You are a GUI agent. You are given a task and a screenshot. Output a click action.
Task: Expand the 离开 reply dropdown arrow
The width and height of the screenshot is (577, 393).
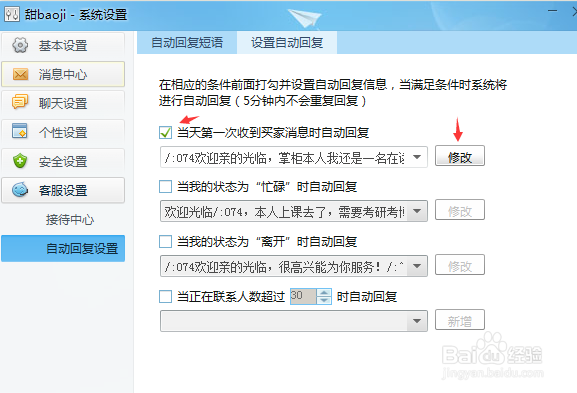click(417, 266)
